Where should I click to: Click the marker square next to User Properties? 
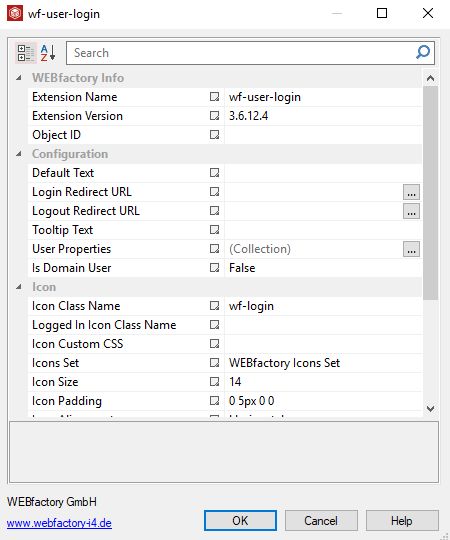coord(214,249)
